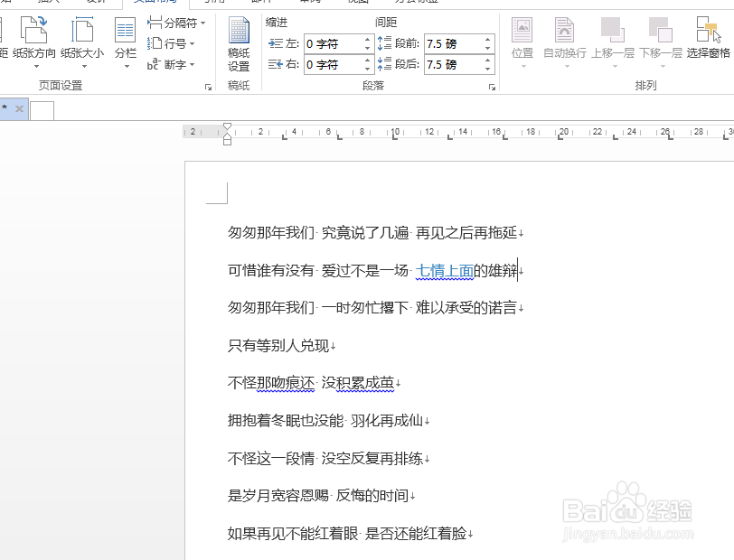This screenshot has height=560, width=734.
Task: Click the line 拥抱着冬眠也没能 羽化再成仙
Action: coord(325,421)
